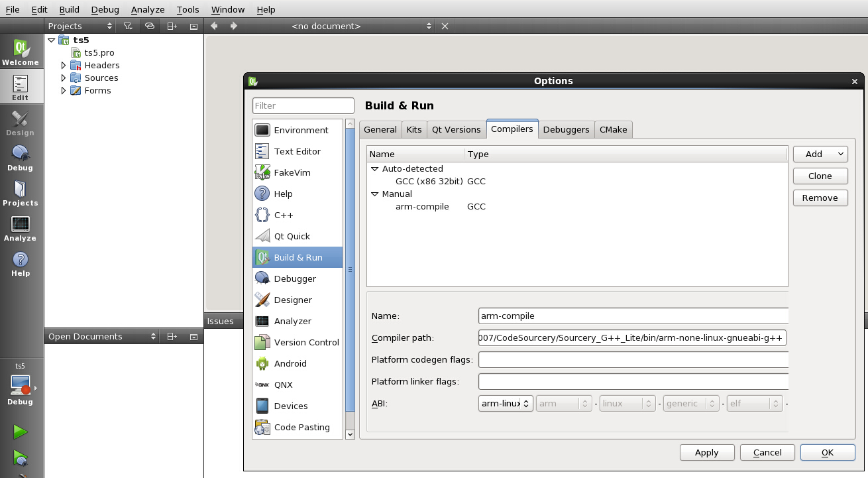Select FakeVim options category

pos(292,172)
